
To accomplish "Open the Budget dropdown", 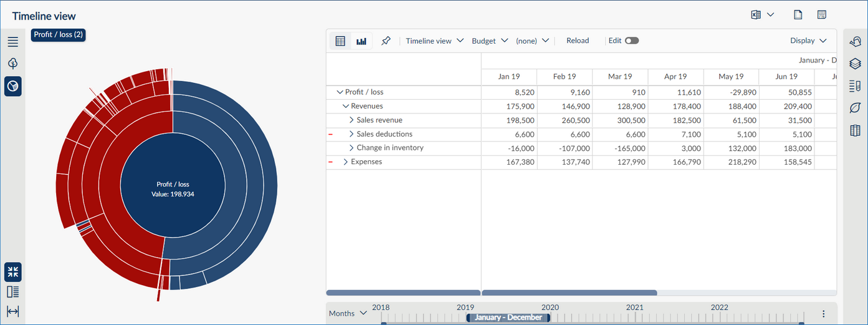I will click(490, 41).
